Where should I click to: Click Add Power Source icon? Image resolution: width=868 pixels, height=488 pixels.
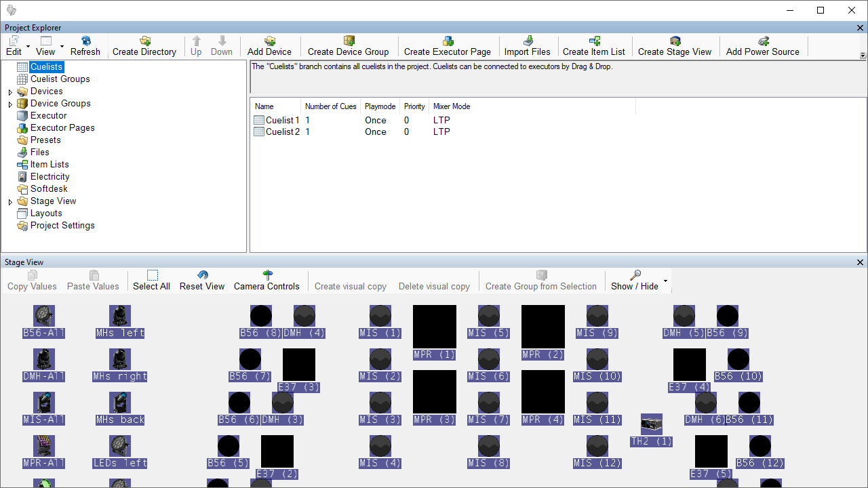(763, 41)
